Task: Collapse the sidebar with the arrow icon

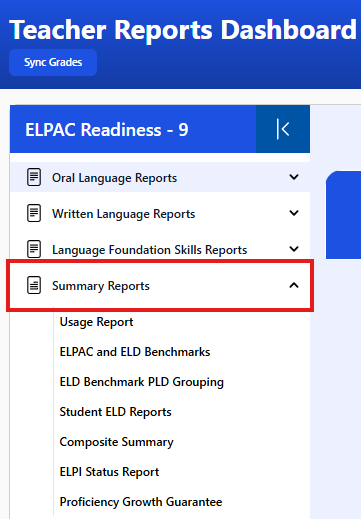Action: (283, 129)
